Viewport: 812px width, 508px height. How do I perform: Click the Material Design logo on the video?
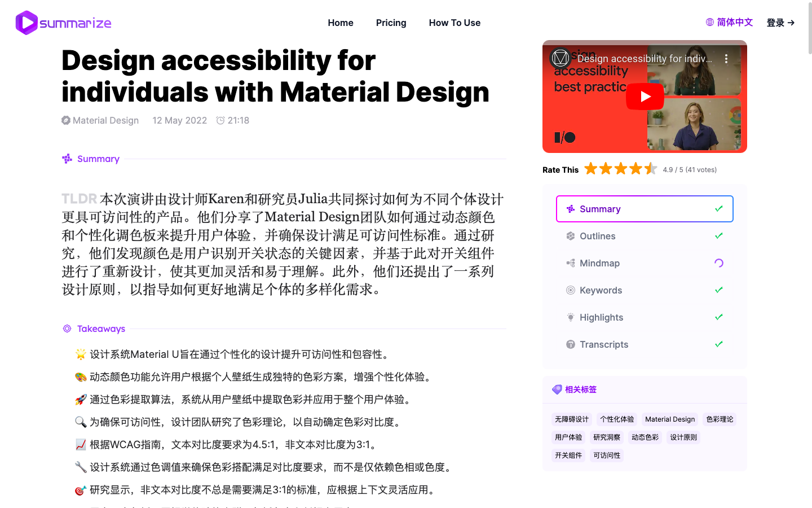(x=561, y=58)
